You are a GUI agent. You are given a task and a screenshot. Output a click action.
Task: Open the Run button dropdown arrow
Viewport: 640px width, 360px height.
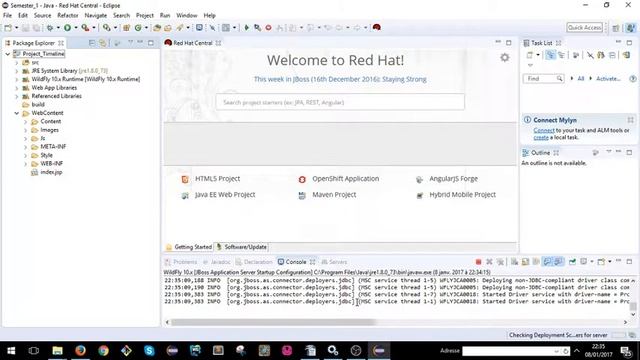[x=76, y=28]
